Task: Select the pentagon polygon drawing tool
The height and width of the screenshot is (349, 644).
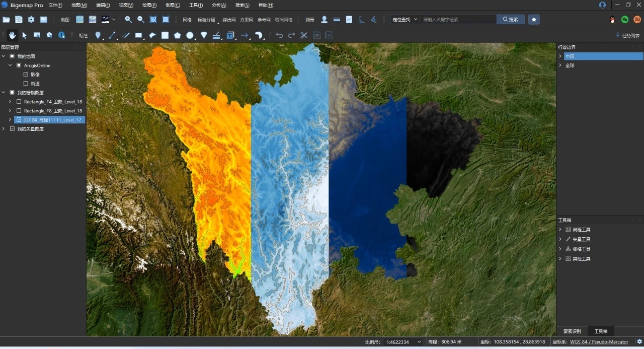Action: (177, 35)
